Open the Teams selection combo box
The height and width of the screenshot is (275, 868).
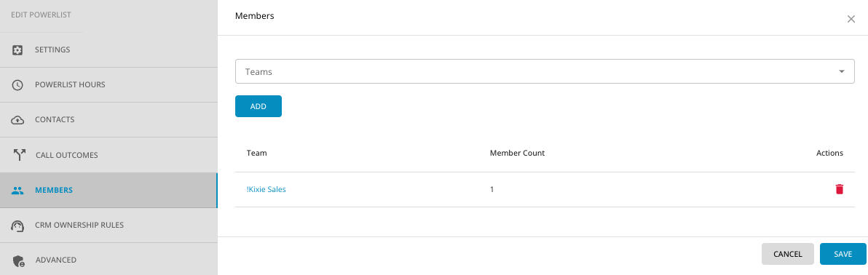[545, 71]
